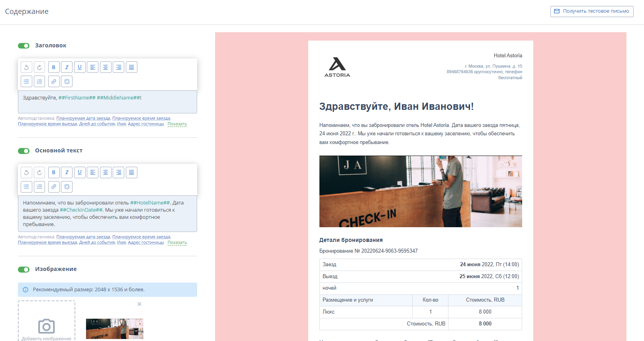Redo in the Основной текст toolbar
The width and height of the screenshot is (644, 341).
[x=39, y=172]
